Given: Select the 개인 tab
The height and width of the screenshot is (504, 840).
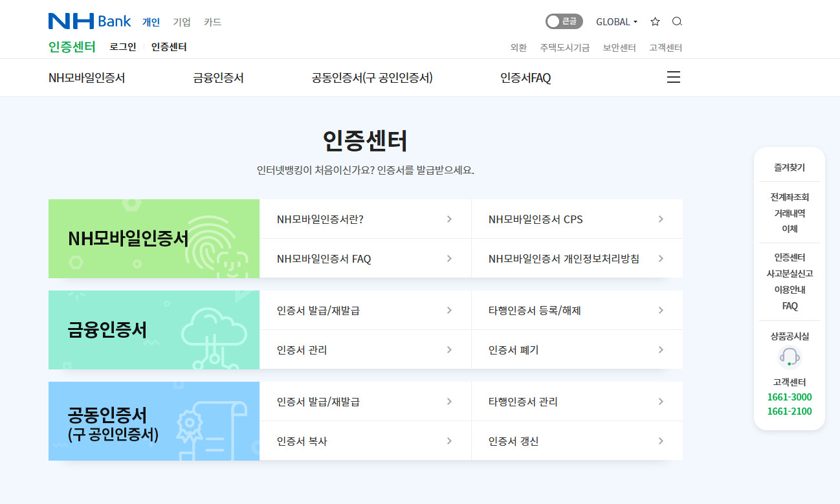Looking at the screenshot, I should 151,21.
